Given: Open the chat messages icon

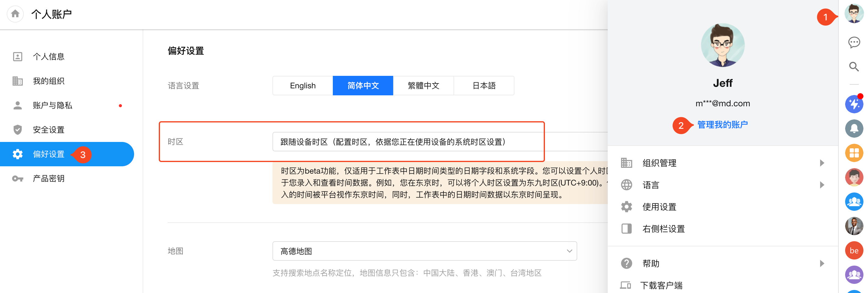Looking at the screenshot, I should click(x=853, y=42).
